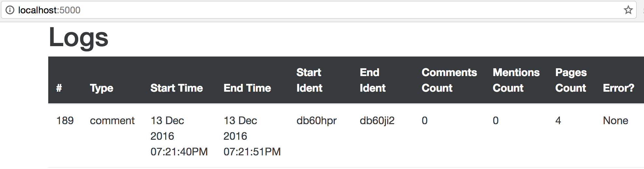Click the End Time column header
The width and height of the screenshot is (644, 169).
pos(247,88)
